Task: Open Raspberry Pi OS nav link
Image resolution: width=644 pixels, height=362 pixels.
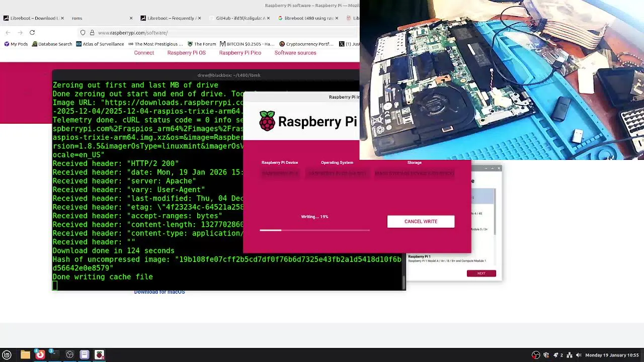Action: click(x=187, y=53)
